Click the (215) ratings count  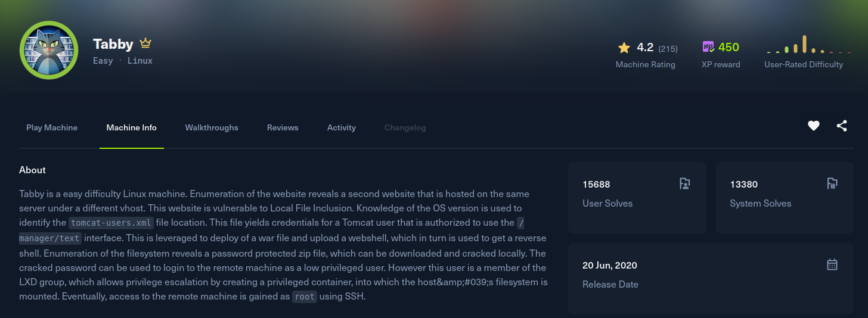coord(668,48)
